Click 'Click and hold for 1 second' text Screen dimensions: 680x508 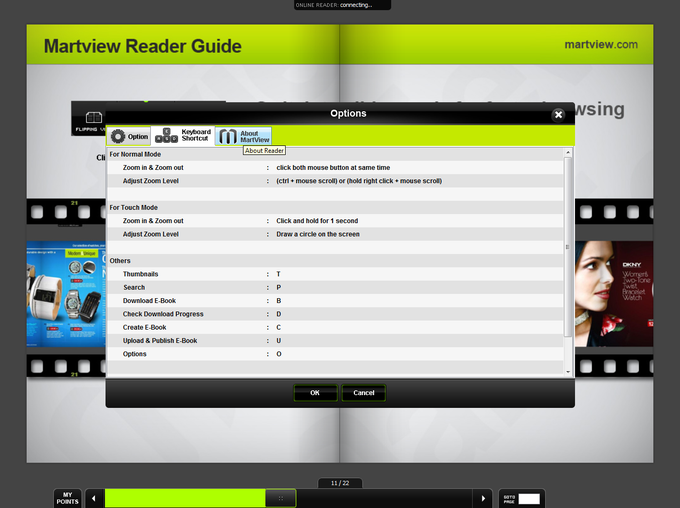[x=317, y=221]
